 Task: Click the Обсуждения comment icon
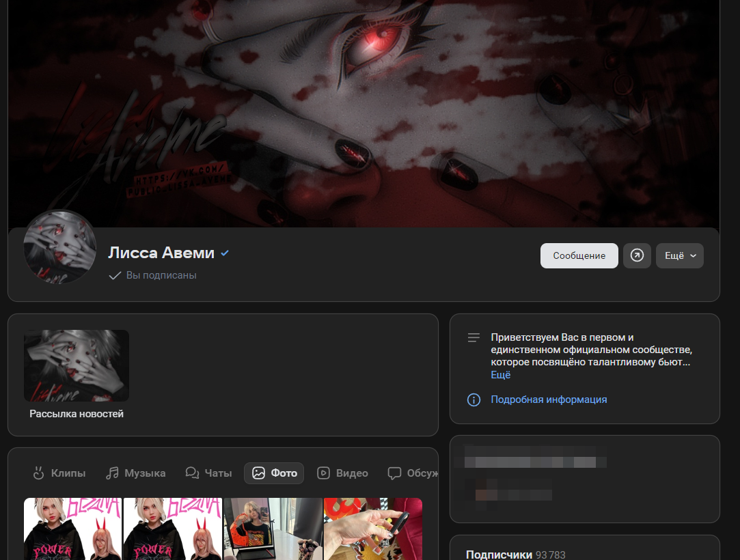[394, 473]
